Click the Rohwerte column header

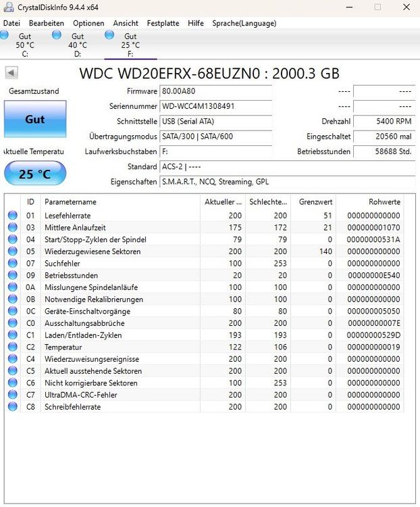click(x=370, y=201)
